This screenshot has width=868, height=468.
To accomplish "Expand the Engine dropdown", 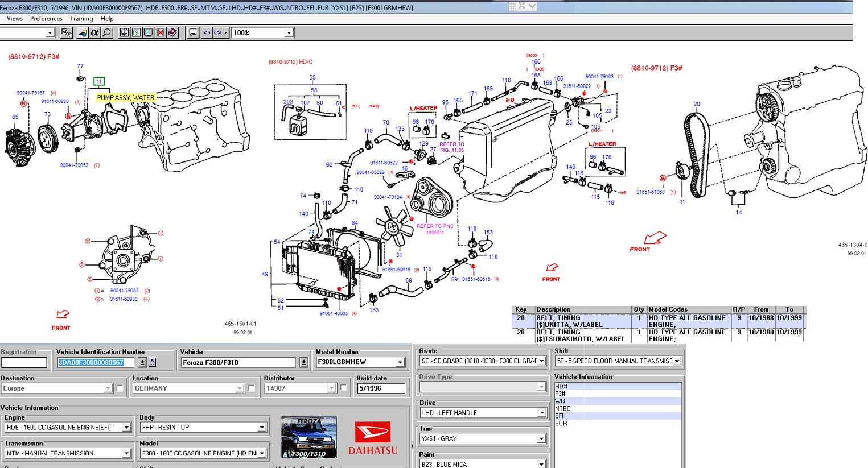I will pyautogui.click(x=126, y=428).
